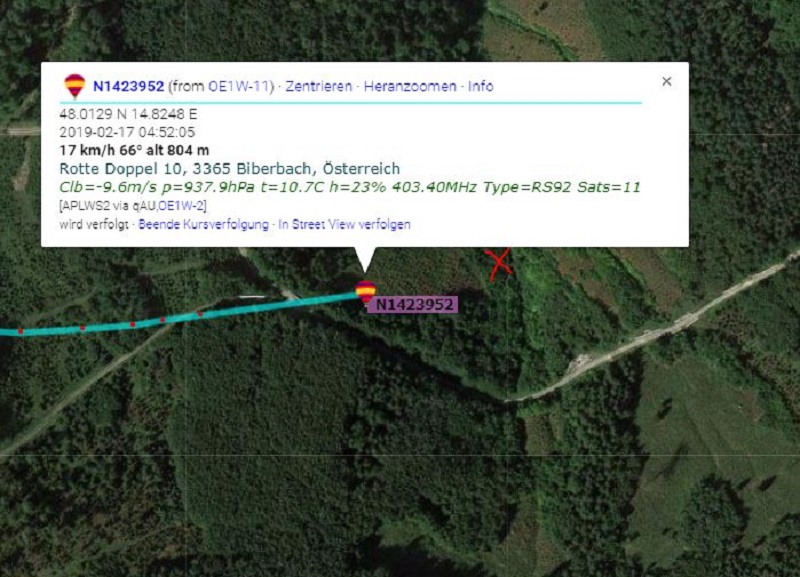Screen dimensions: 800x577
Task: Click the coordinates 48.0129 N 14.8248 E
Action: click(128, 114)
